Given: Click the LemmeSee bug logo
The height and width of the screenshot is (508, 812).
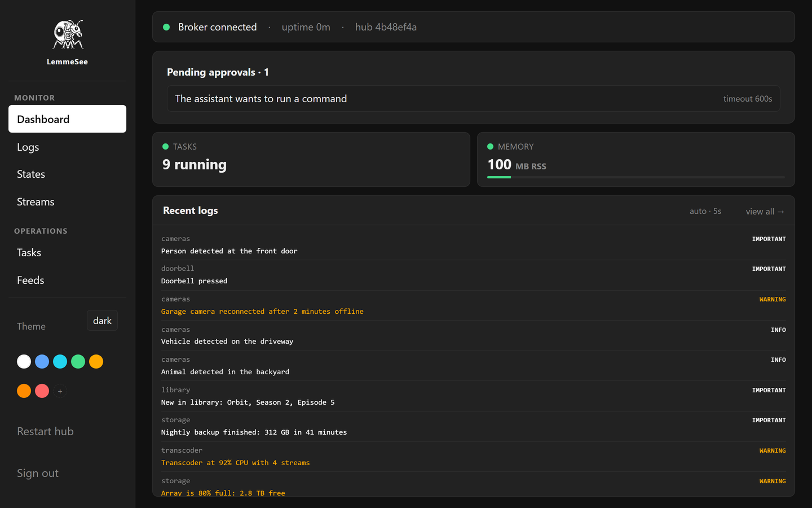Looking at the screenshot, I should tap(68, 34).
